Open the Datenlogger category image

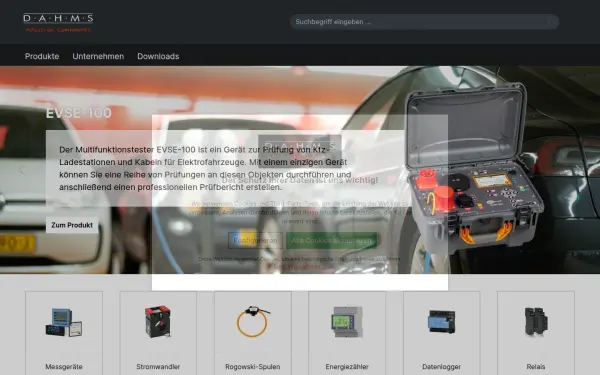pos(441,321)
